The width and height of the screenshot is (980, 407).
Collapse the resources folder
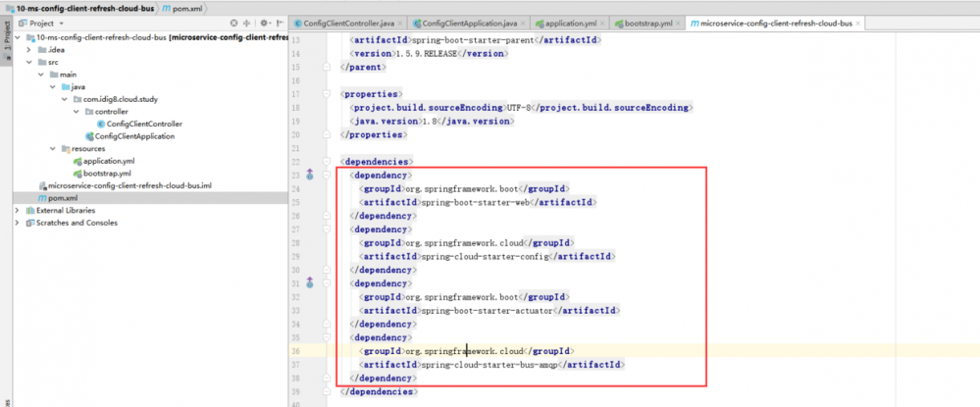pos(53,149)
